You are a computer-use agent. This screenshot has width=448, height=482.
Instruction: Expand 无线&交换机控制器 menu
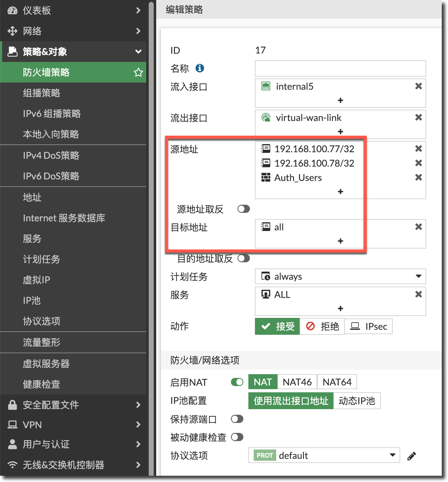click(x=138, y=465)
